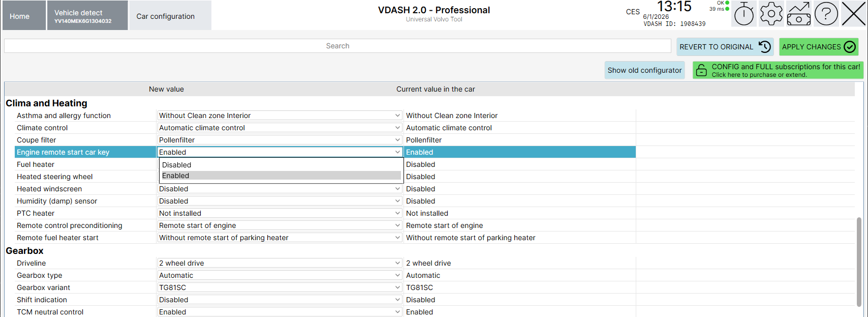The width and height of the screenshot is (868, 317).
Task: Open PTC heater dropdown
Action: click(280, 213)
